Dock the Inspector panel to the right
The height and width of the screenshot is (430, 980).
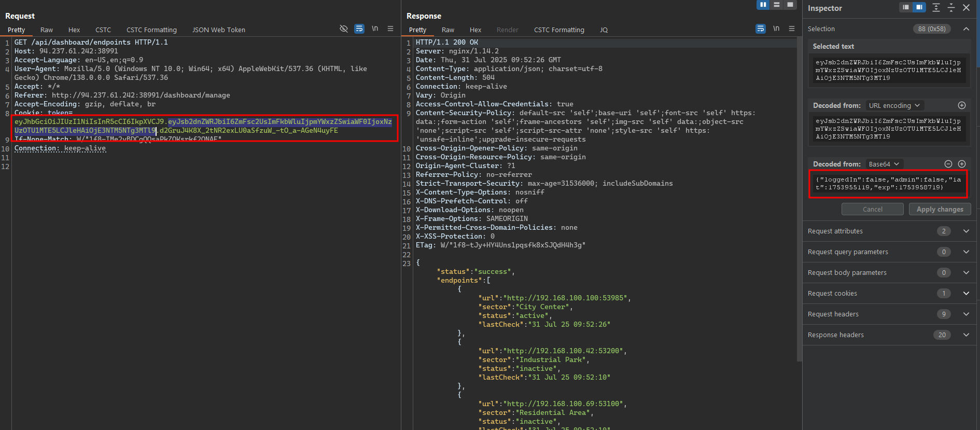(x=919, y=7)
